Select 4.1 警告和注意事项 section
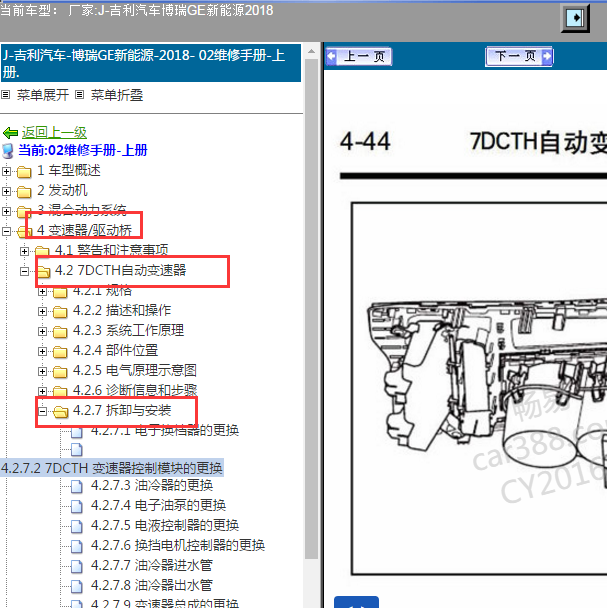 112,250
